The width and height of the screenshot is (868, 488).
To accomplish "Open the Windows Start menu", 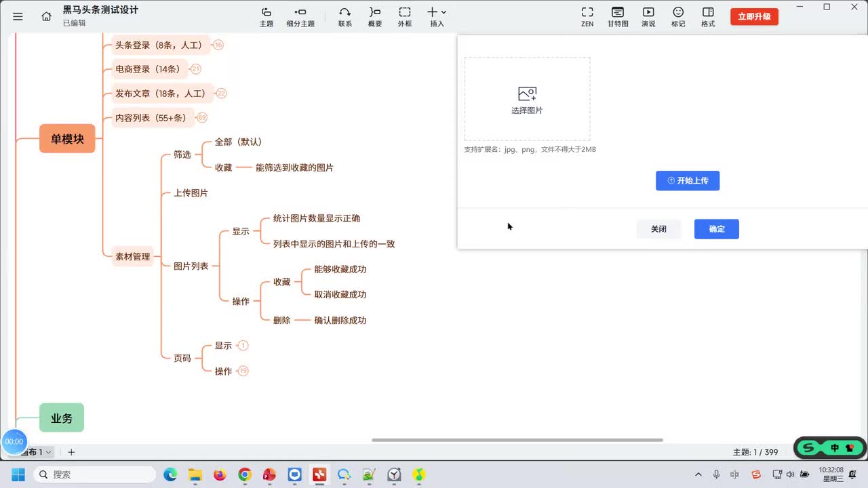I will coord(18,474).
